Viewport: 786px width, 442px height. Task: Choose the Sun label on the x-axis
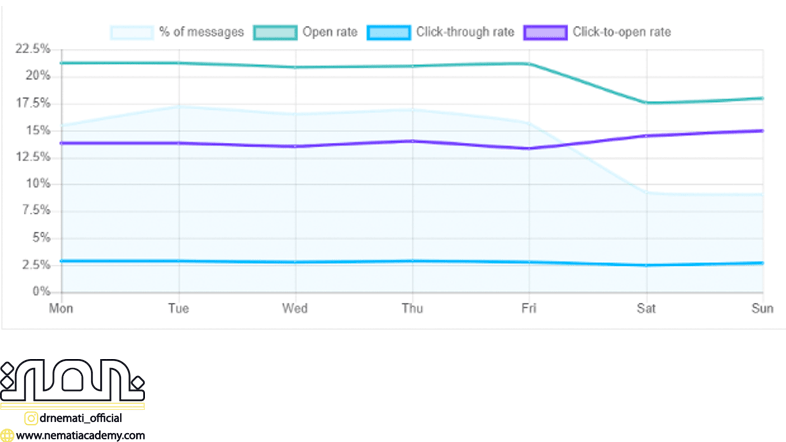[x=762, y=308]
